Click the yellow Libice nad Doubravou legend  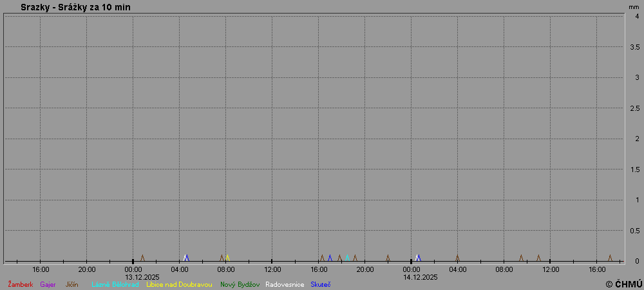tap(179, 284)
